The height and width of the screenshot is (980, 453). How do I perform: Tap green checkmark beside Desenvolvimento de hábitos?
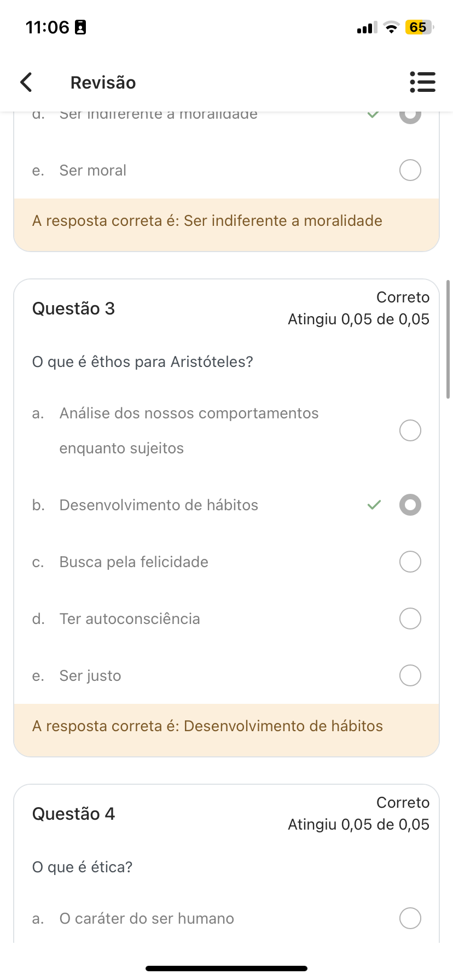coord(374,505)
